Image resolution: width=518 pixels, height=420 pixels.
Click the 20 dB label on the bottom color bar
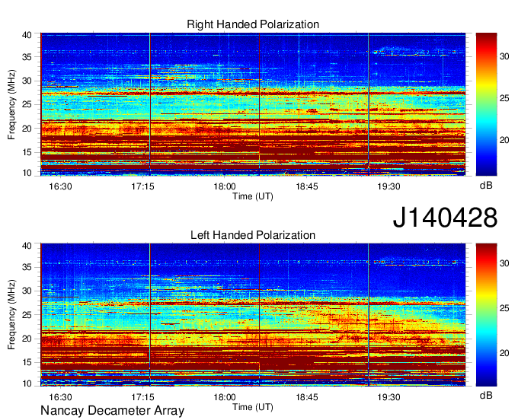504,353
